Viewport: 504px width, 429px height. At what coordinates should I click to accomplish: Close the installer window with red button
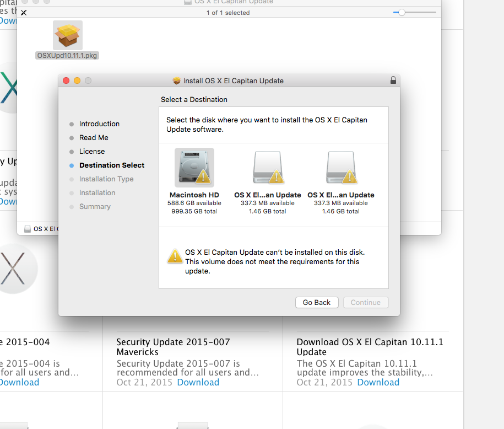click(66, 81)
